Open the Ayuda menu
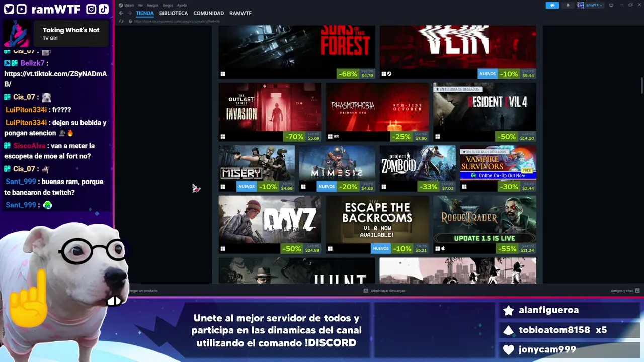 point(182,5)
